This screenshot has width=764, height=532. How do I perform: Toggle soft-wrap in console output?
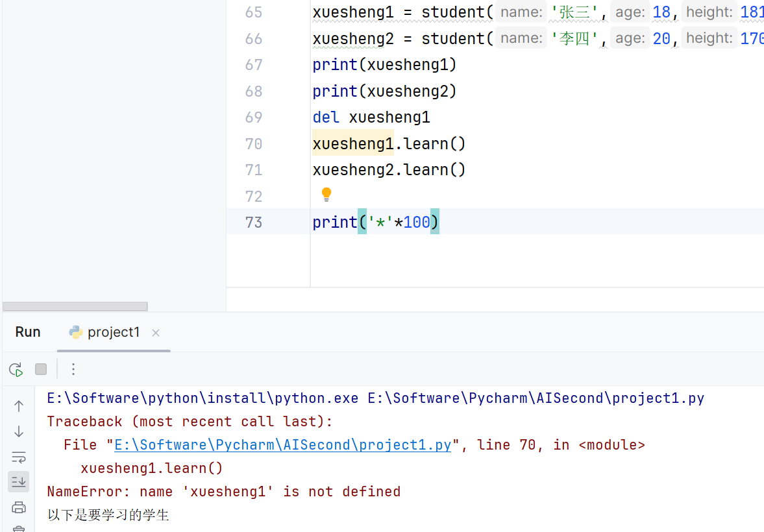coord(19,457)
